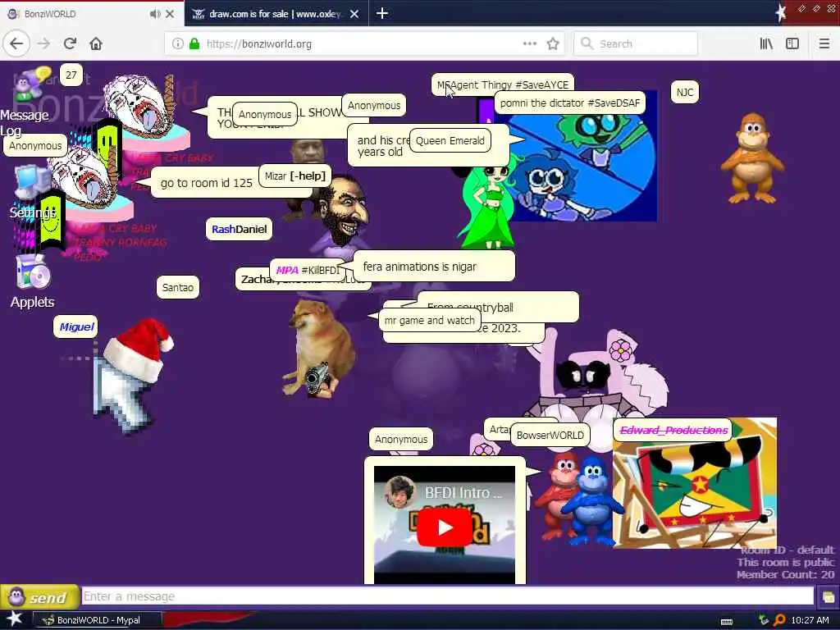Click the NJC name tag

tap(685, 92)
